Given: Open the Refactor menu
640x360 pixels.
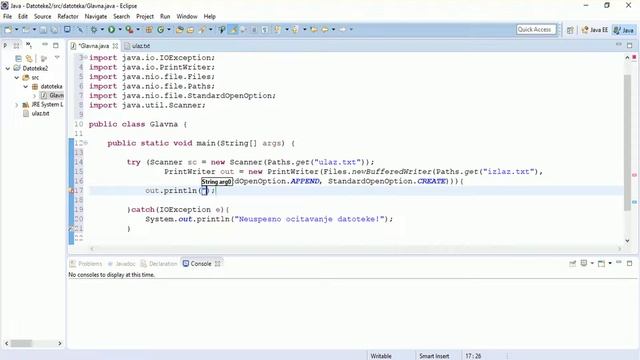Looking at the screenshot, I should click(x=68, y=16).
